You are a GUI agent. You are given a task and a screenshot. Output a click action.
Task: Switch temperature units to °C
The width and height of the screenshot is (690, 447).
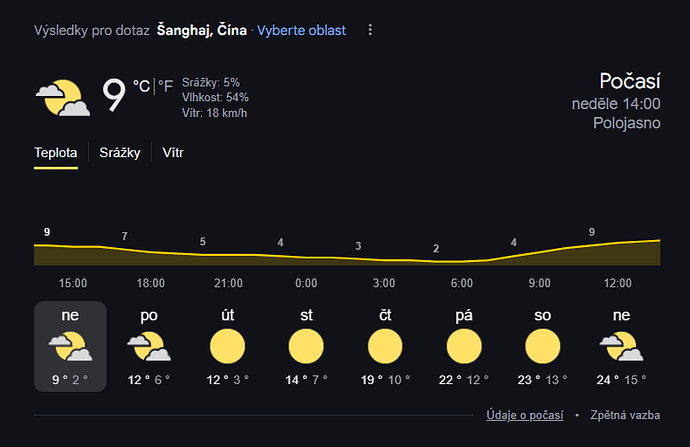point(142,86)
